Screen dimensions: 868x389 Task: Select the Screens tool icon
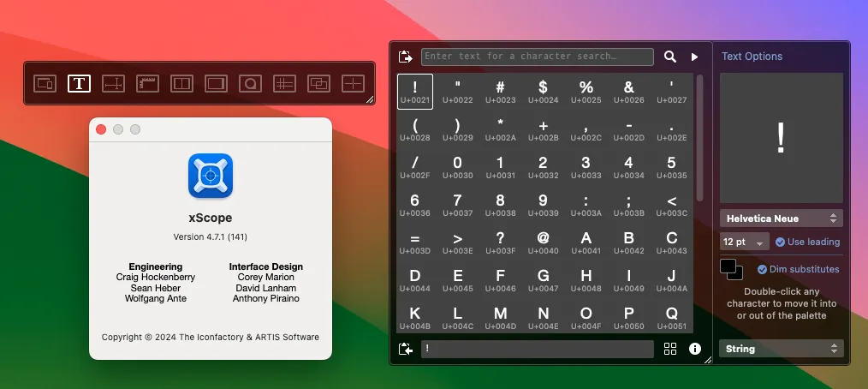(216, 84)
